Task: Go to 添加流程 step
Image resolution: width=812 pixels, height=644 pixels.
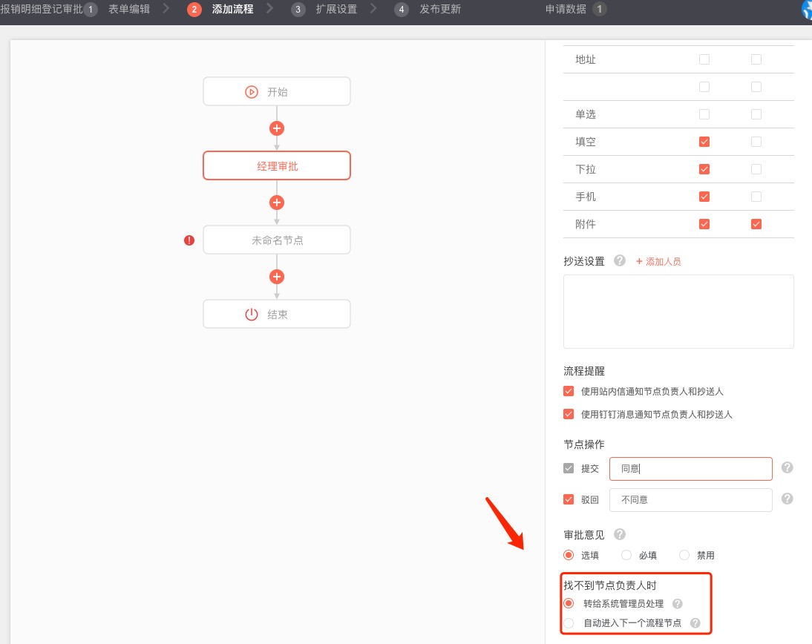Action: pyautogui.click(x=232, y=10)
